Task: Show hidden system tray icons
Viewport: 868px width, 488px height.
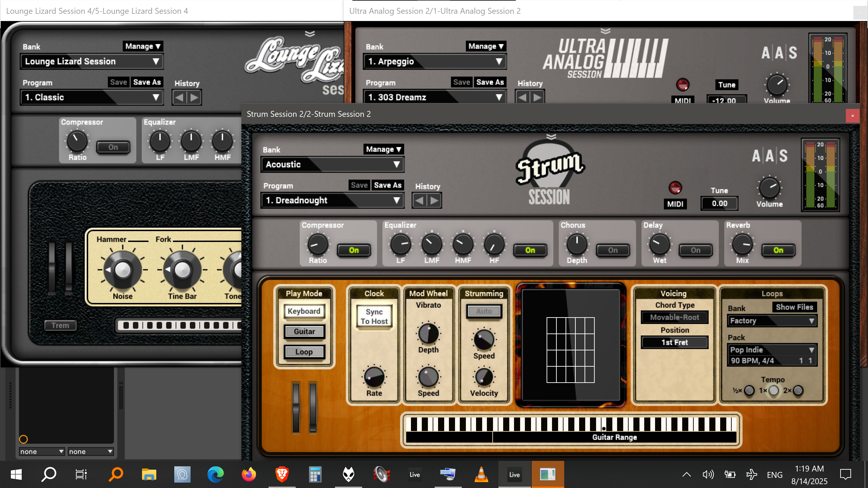Action: coord(686,474)
